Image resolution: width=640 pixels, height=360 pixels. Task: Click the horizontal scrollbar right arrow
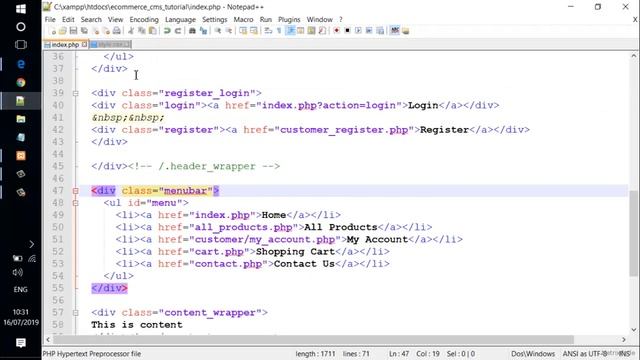coord(624,340)
